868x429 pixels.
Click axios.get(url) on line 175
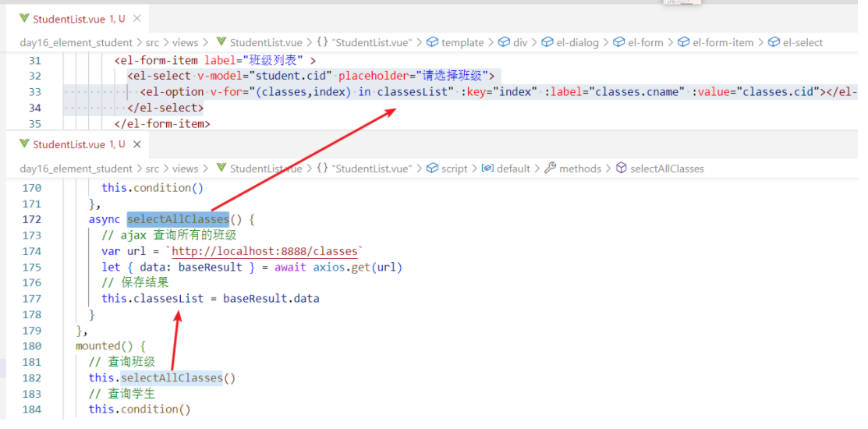pos(358,268)
